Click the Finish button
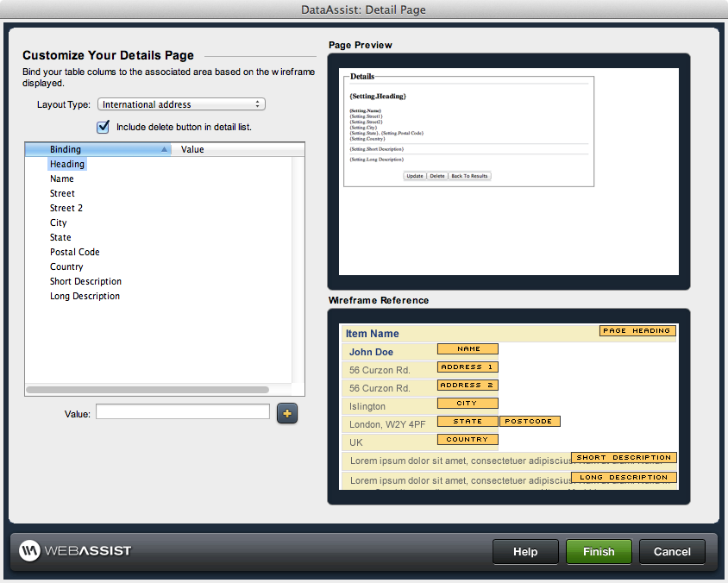728x583 pixels. coord(599,551)
